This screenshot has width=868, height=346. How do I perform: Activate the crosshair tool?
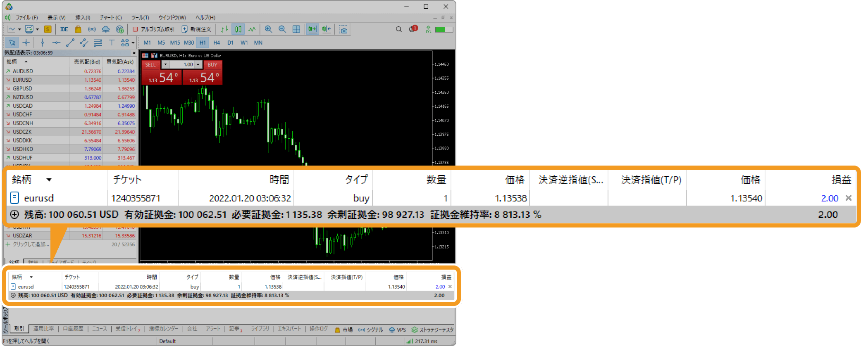26,43
